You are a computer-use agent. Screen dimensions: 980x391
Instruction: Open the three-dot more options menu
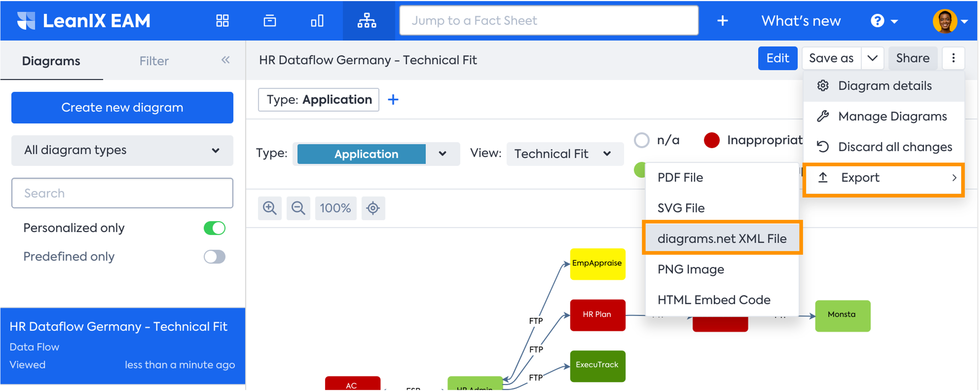953,58
